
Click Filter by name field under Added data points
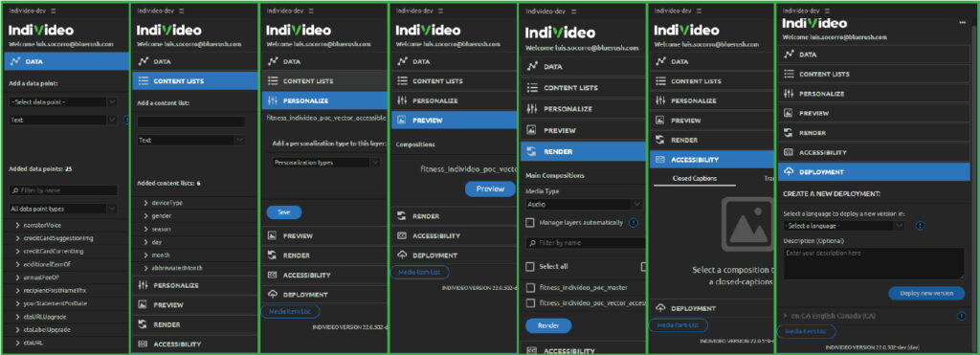tap(62, 190)
